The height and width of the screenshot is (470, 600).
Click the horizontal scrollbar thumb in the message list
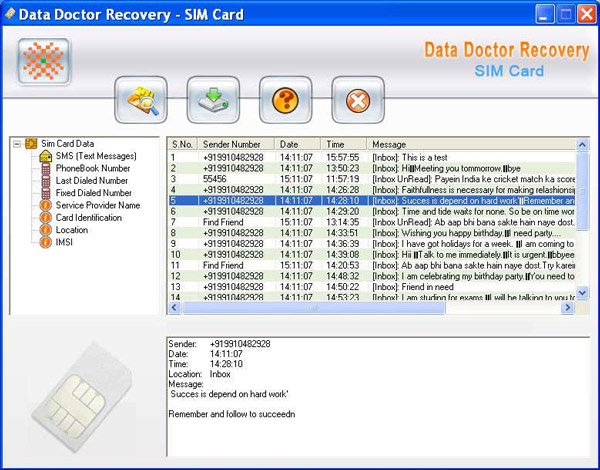(x=314, y=307)
